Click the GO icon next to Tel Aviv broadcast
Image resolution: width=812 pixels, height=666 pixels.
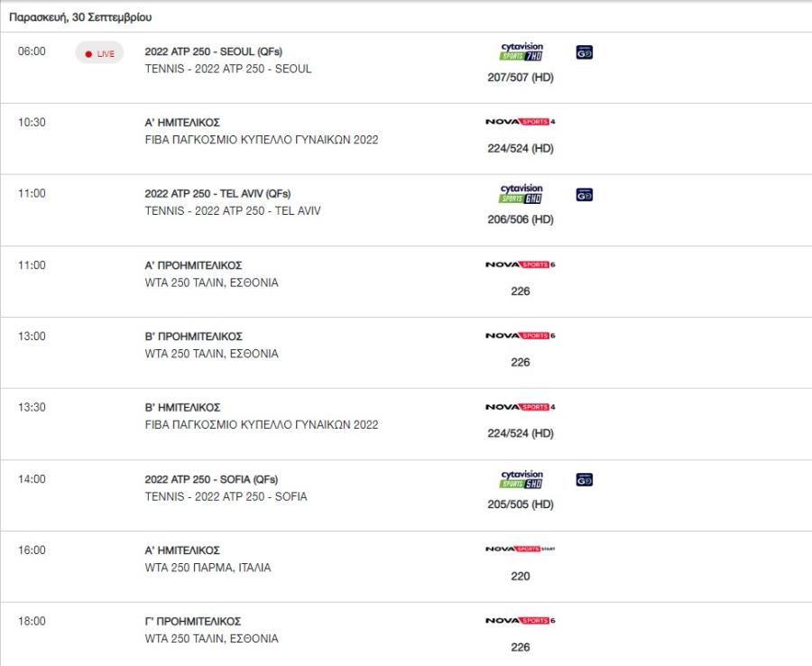click(584, 195)
